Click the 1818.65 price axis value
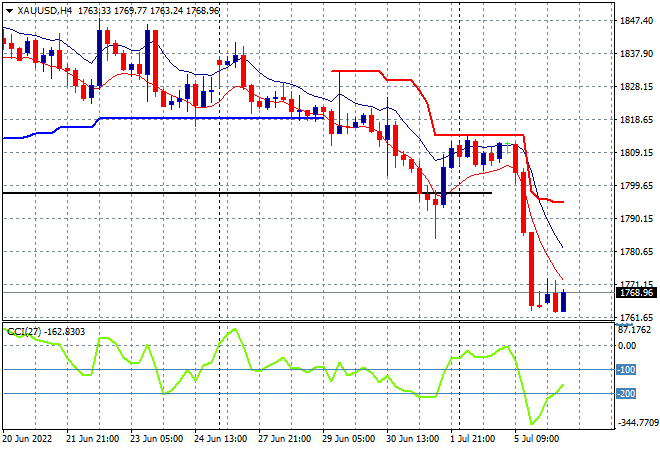Image resolution: width=660 pixels, height=450 pixels. coord(636,120)
